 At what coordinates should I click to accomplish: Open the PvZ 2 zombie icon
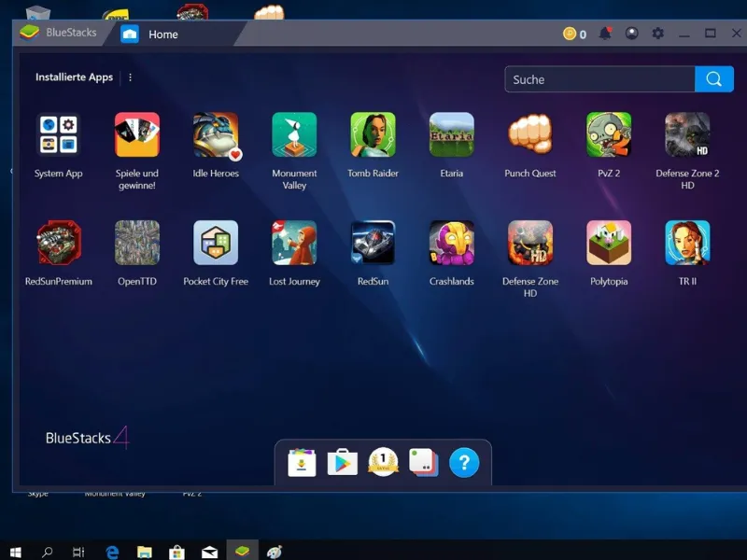coord(609,134)
